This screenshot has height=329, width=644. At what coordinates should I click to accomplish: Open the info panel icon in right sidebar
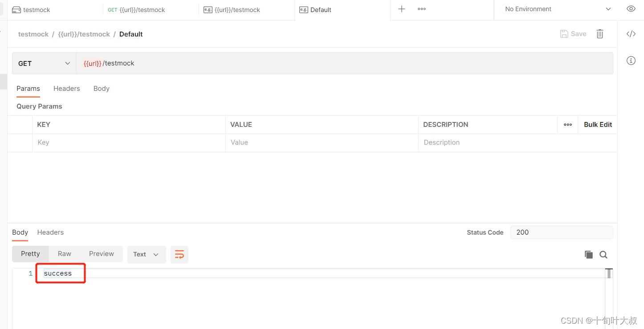click(x=631, y=61)
